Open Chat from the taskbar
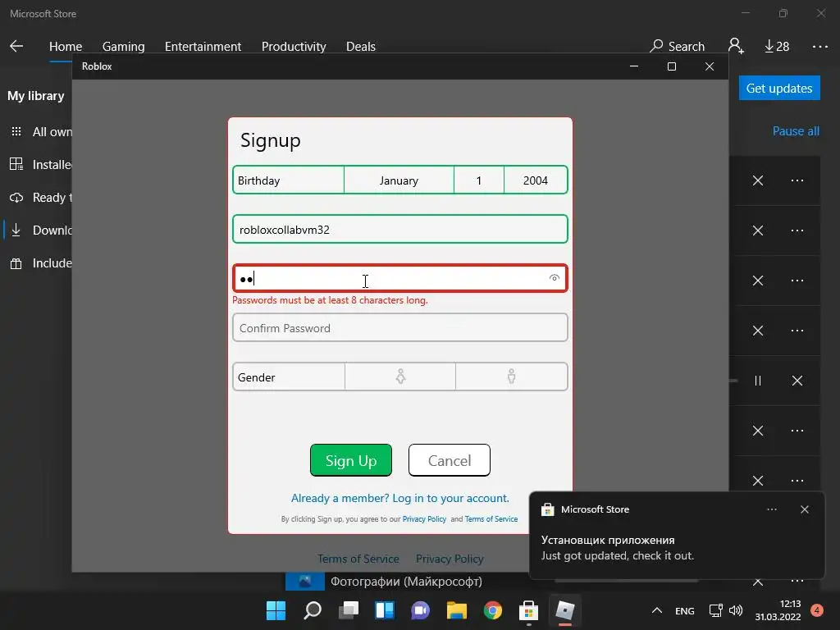The image size is (840, 630). tap(421, 610)
